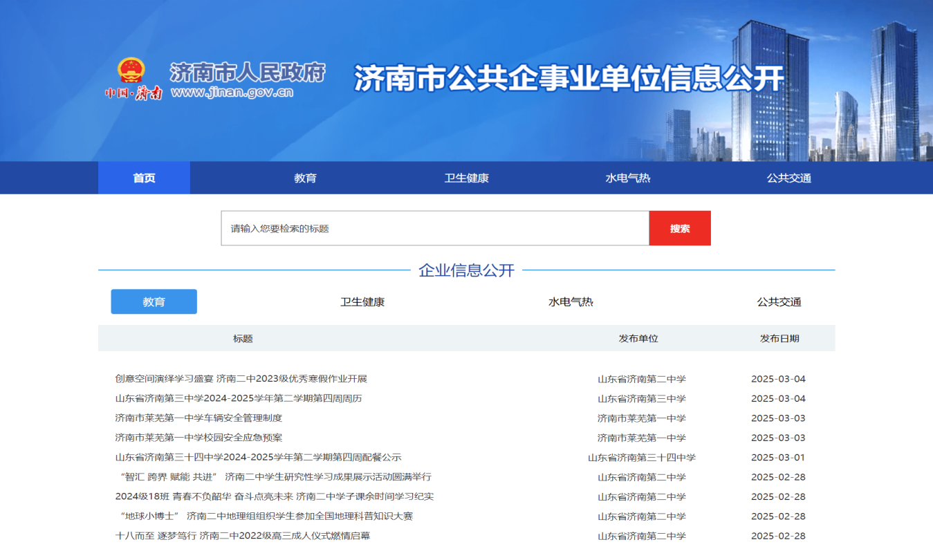This screenshot has height=560, width=933.
Task: Open the 公共交通 navigation tab
Action: (x=790, y=177)
